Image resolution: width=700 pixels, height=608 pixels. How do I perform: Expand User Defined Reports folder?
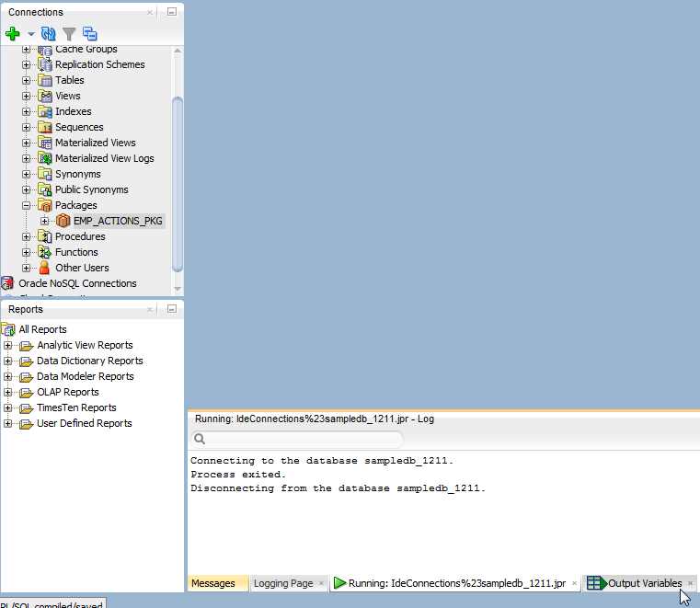pyautogui.click(x=8, y=424)
